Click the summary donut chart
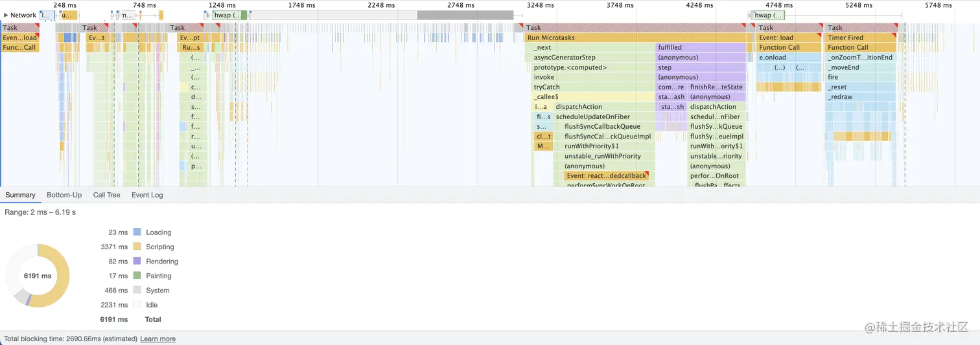Viewport: 980px width, 345px height. tap(38, 276)
